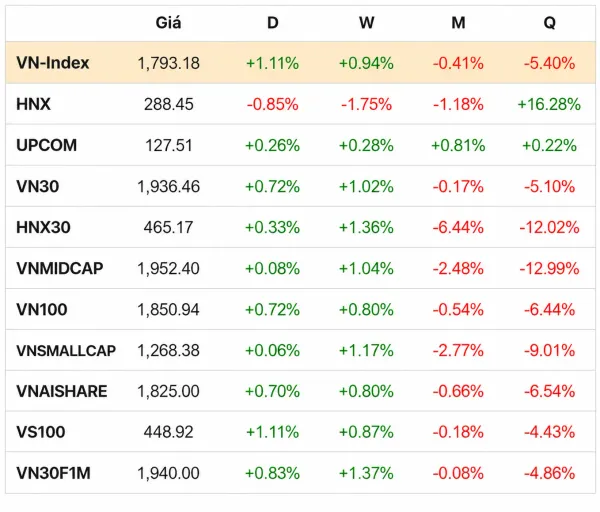Select the HNX +16.28% quarterly value
The image size is (600, 512).
[x=549, y=104]
